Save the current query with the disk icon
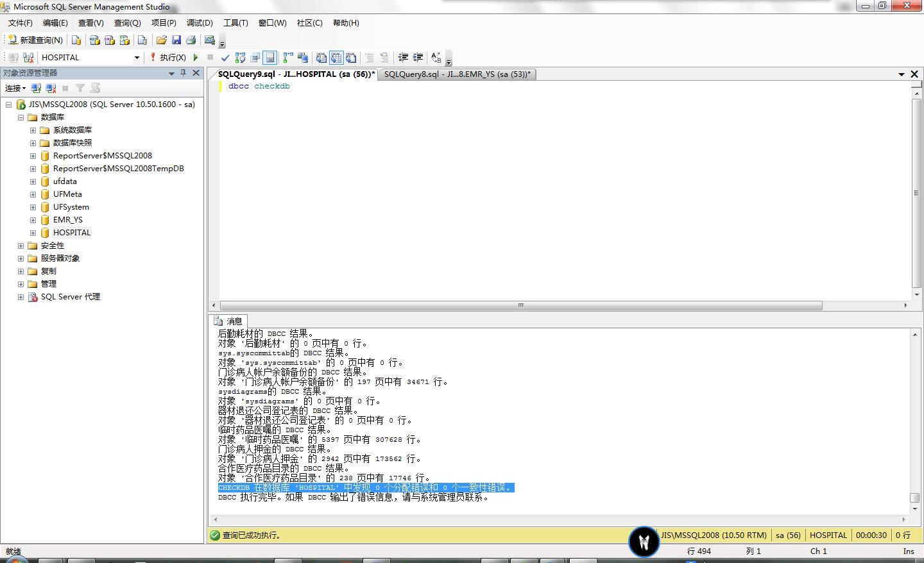The image size is (924, 563). 176,40
